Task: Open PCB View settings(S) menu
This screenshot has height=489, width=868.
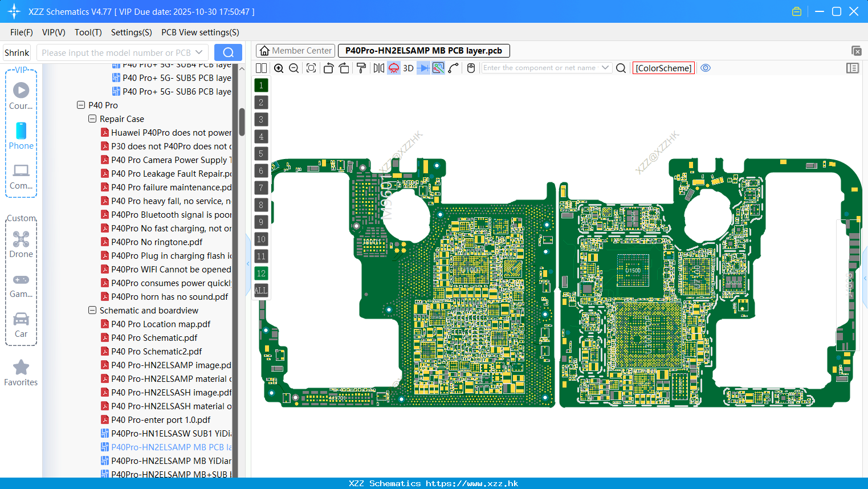Action: pos(200,32)
